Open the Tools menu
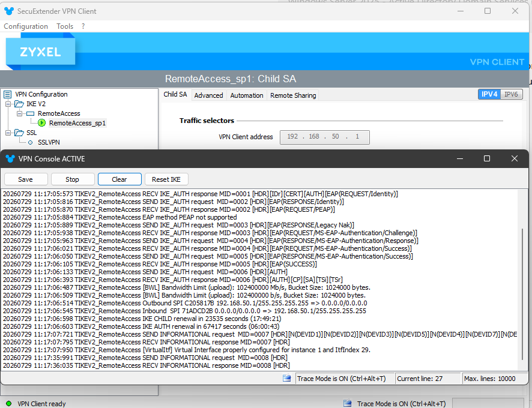The image size is (532, 408). pyautogui.click(x=65, y=26)
